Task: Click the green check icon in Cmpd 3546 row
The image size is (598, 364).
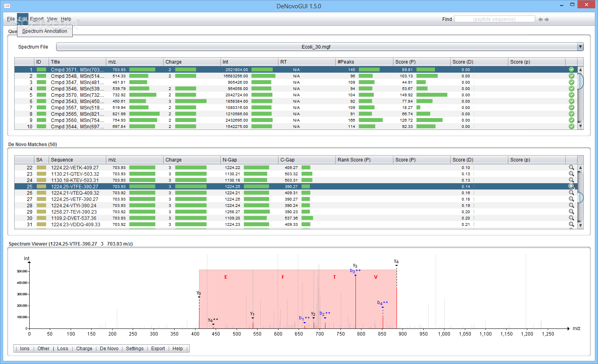Action: pos(571,88)
